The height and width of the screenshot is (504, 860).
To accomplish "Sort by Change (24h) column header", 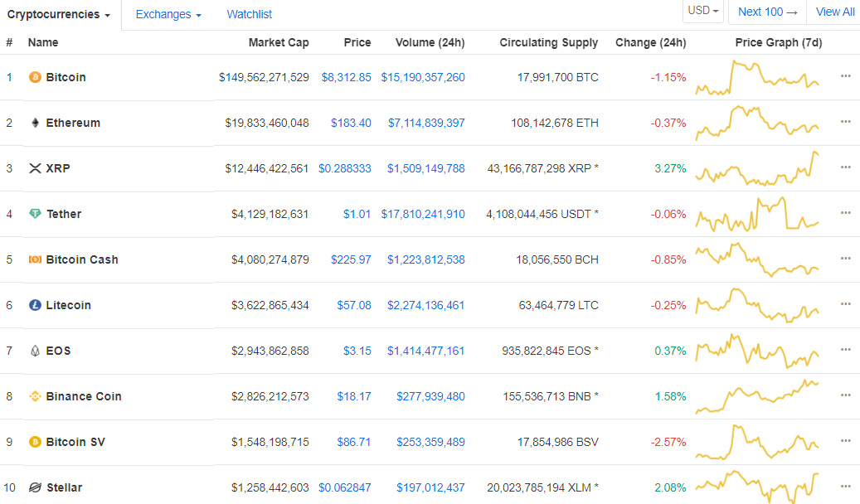I will pyautogui.click(x=650, y=42).
